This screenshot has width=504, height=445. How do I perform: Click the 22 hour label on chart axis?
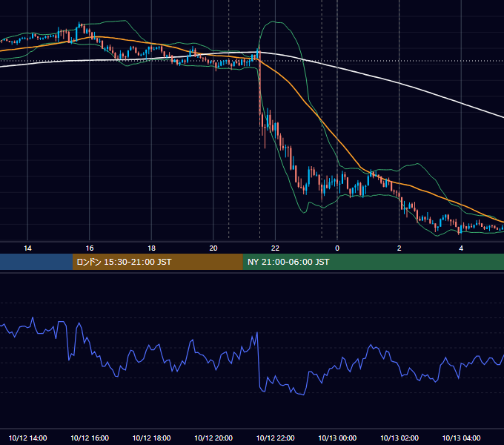[275, 248]
